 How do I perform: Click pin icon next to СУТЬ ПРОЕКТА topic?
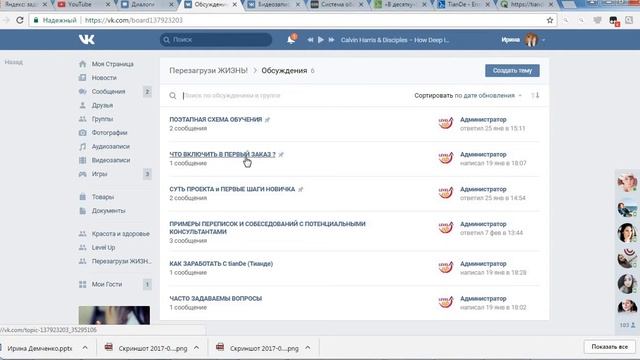[301, 189]
